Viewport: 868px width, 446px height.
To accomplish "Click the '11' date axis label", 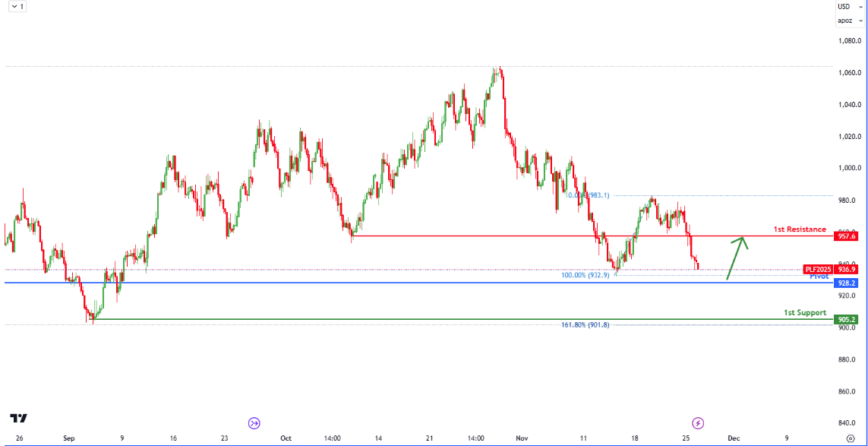I will [x=583, y=438].
